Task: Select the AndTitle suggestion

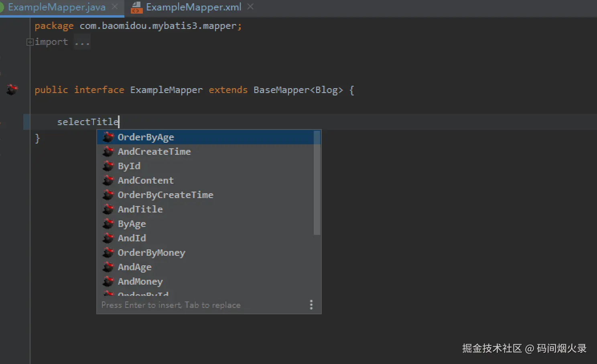Action: click(140, 209)
